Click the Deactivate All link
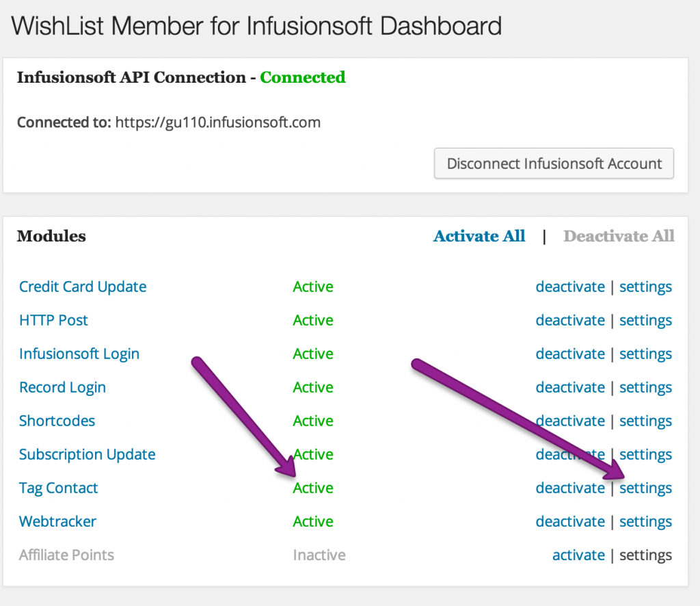Screen dimensions: 700x606 coord(619,236)
